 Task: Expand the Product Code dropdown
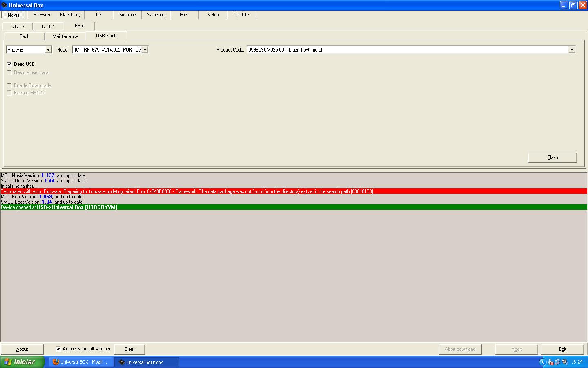point(572,50)
